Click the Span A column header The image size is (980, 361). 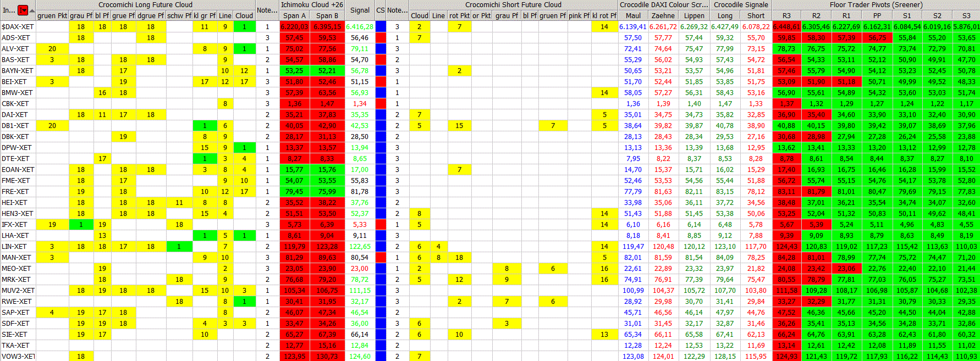coord(295,15)
